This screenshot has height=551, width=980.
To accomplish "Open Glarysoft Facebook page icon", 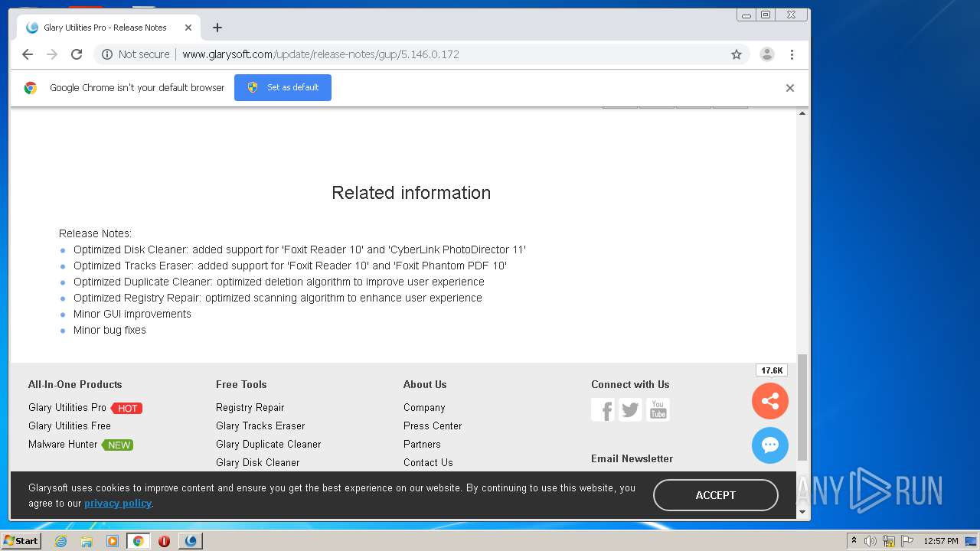I will coord(603,409).
